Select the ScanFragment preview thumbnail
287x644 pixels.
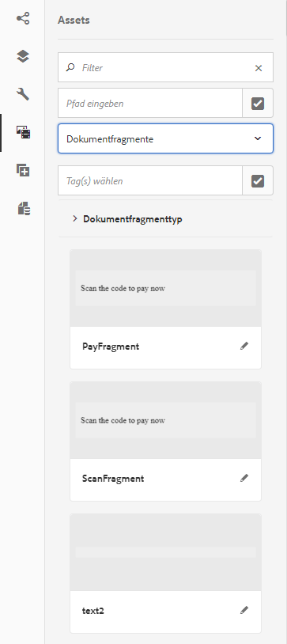click(165, 420)
